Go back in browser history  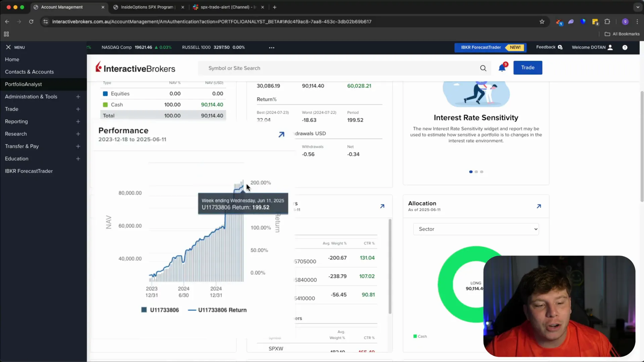tap(7, 22)
